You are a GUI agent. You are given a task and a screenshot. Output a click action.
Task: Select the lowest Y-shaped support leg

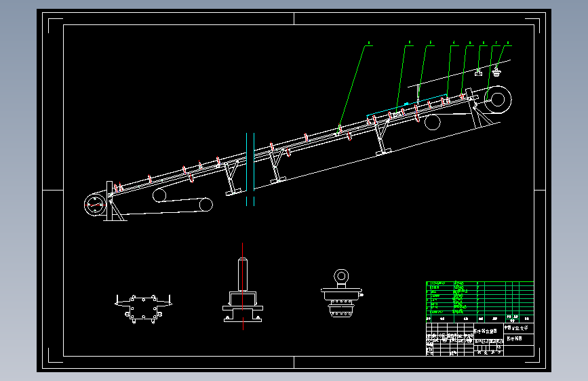point(233,178)
